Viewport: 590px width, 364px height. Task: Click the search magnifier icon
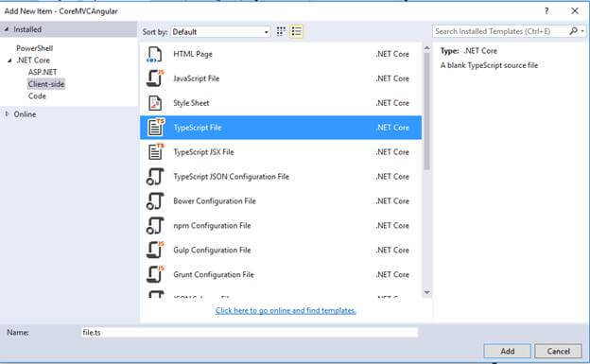click(573, 31)
